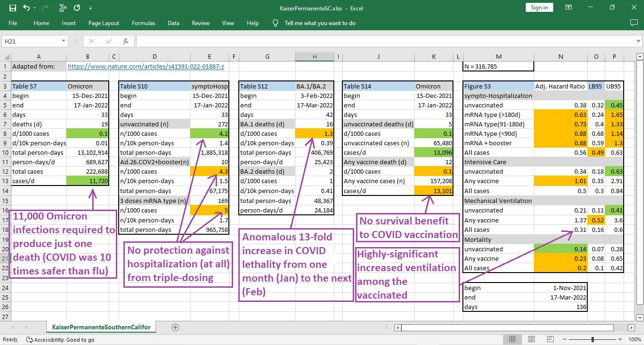Click the Save icon in title bar
644x345 pixels.
click(13, 8)
